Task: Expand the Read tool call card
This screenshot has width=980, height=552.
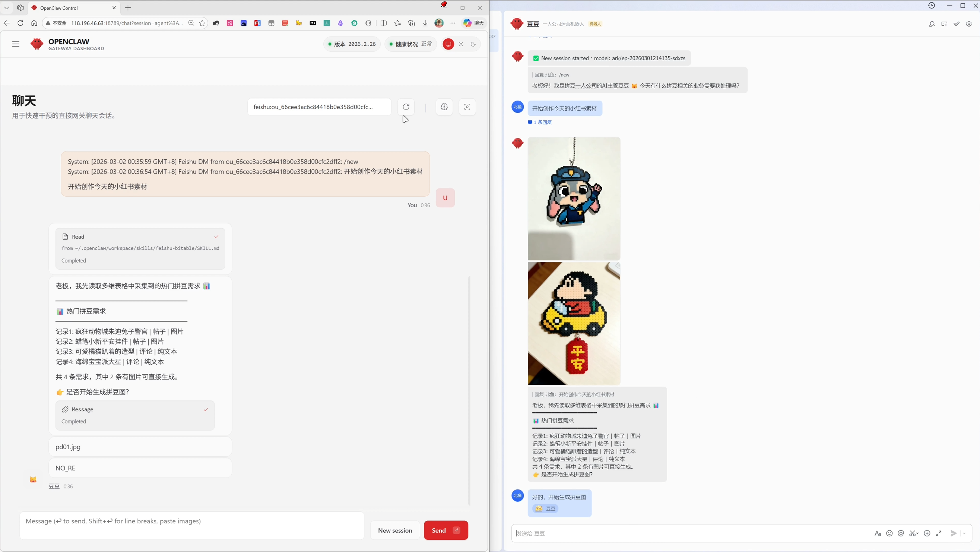Action: pos(140,248)
